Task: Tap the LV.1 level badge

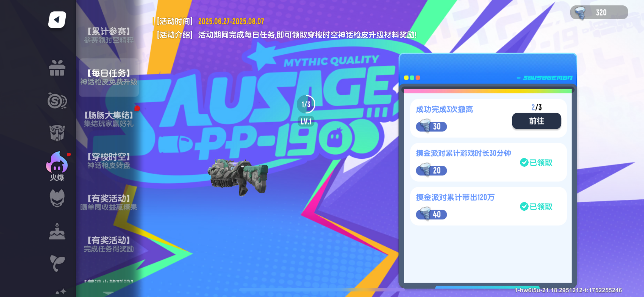Action: point(306,122)
